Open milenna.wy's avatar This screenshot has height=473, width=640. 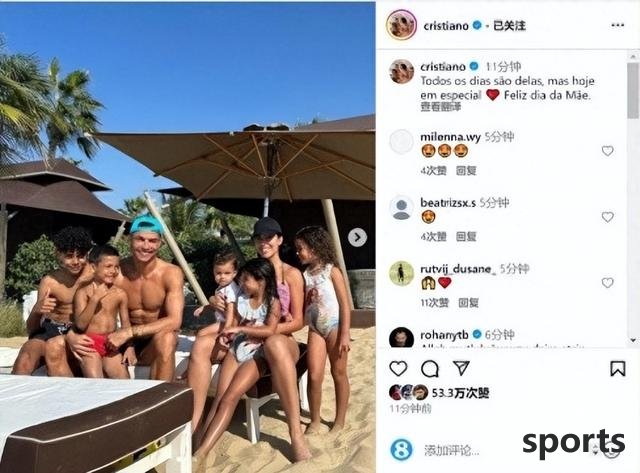tap(401, 142)
